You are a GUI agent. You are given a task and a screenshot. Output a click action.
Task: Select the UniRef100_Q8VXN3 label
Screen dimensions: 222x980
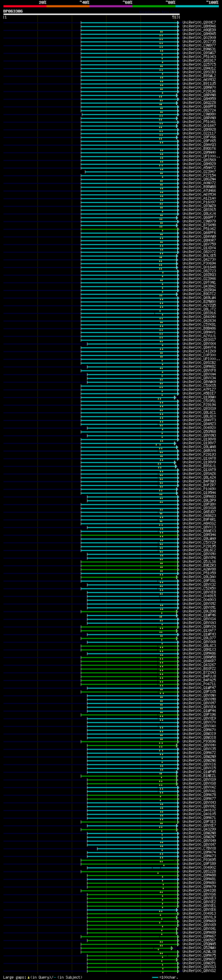point(199,435)
